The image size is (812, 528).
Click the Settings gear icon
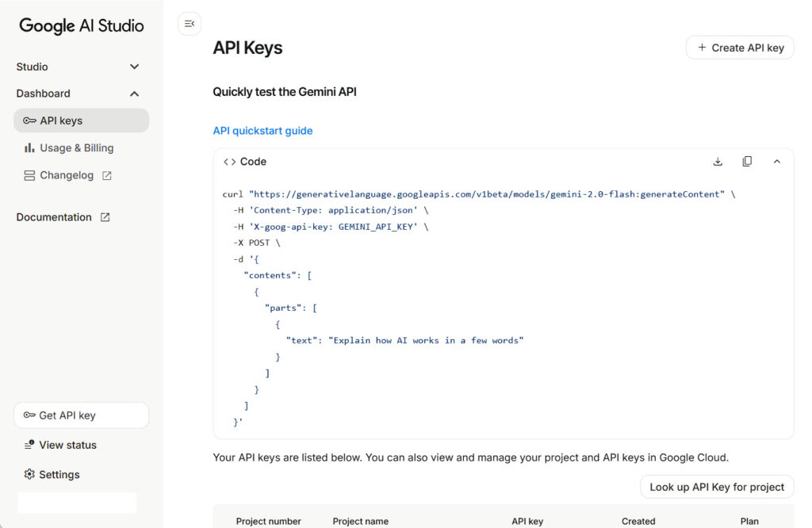click(x=29, y=475)
